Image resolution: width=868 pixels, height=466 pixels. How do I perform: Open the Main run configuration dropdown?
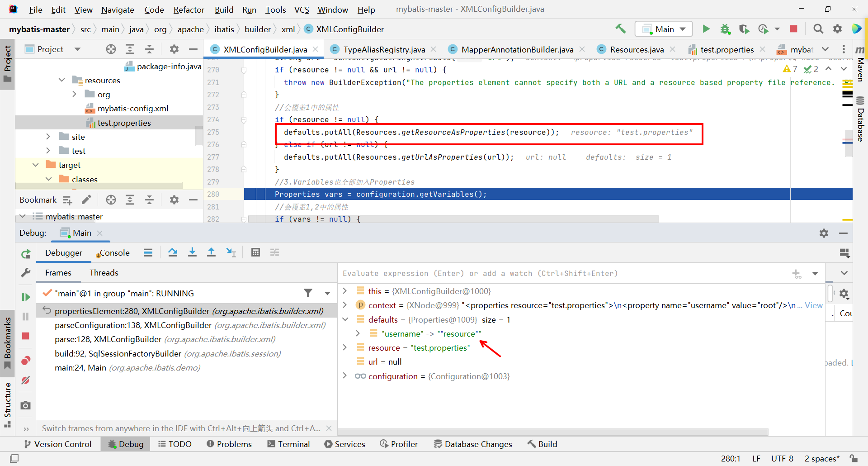(663, 29)
